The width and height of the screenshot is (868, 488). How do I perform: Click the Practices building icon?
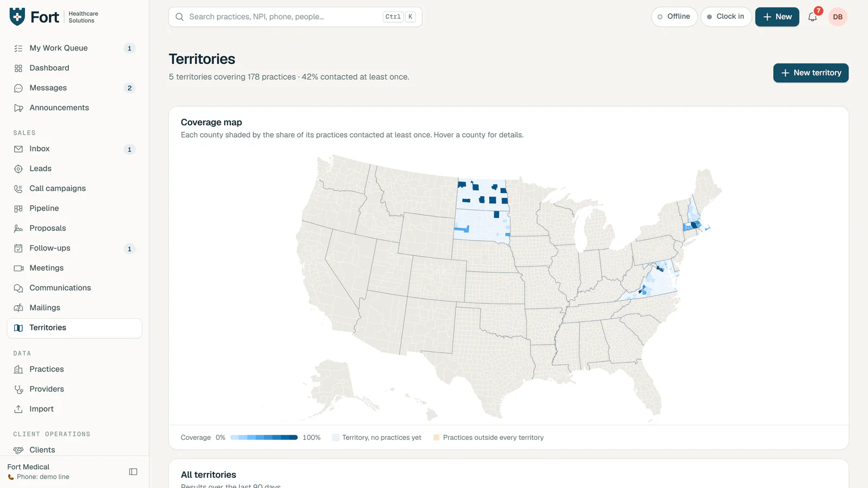(x=18, y=369)
